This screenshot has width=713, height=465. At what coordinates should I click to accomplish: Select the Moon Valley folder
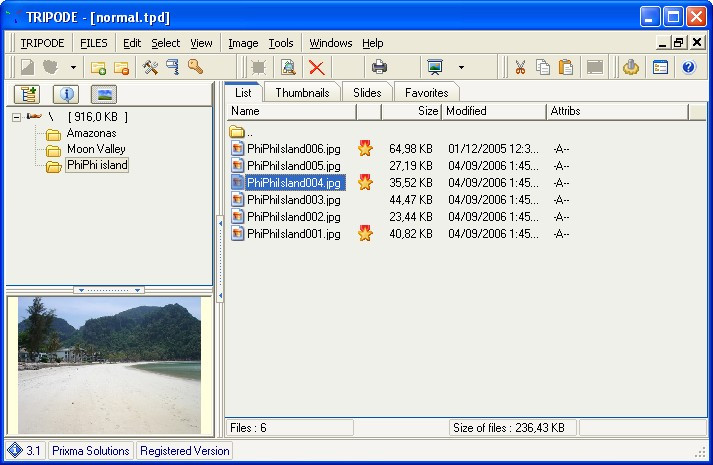click(96, 149)
